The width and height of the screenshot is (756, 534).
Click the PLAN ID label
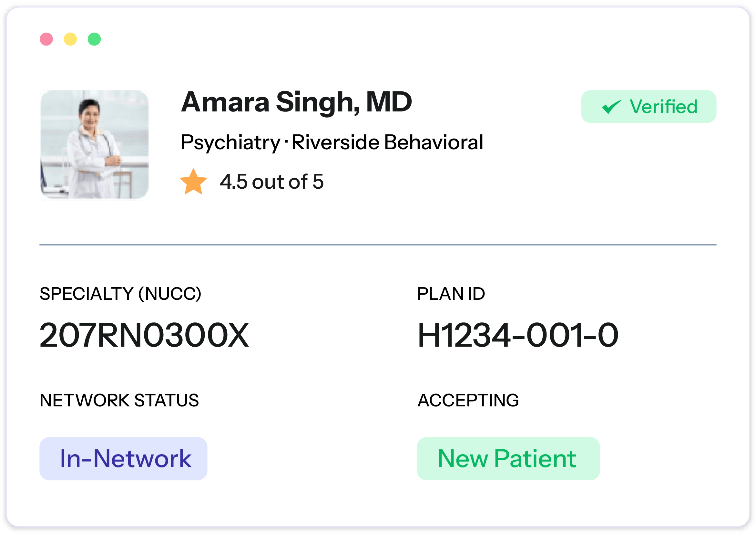(451, 294)
